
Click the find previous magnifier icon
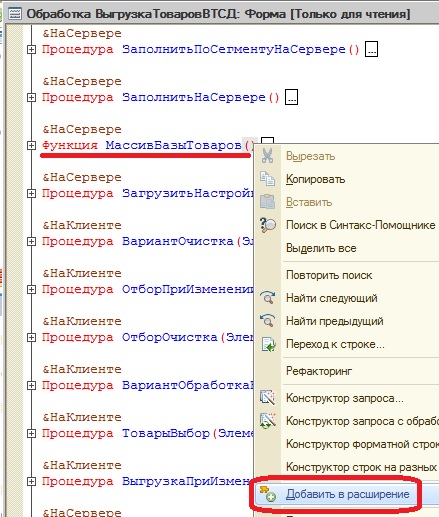pos(268,321)
